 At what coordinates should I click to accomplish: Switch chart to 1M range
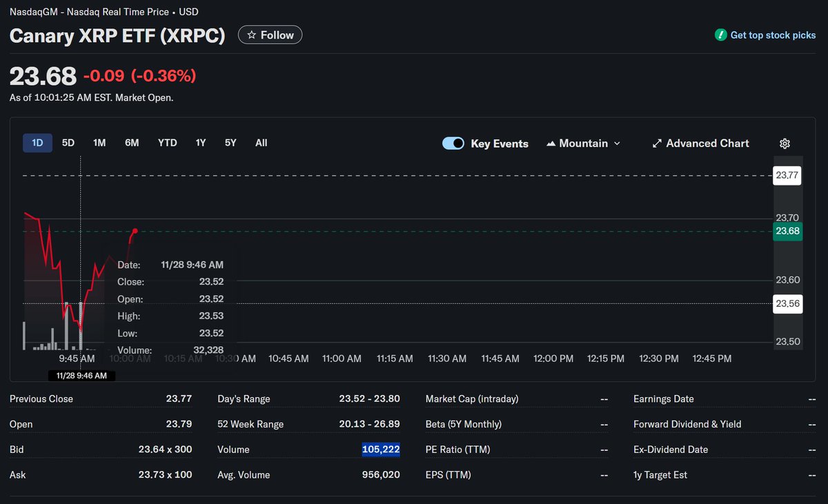click(x=99, y=143)
